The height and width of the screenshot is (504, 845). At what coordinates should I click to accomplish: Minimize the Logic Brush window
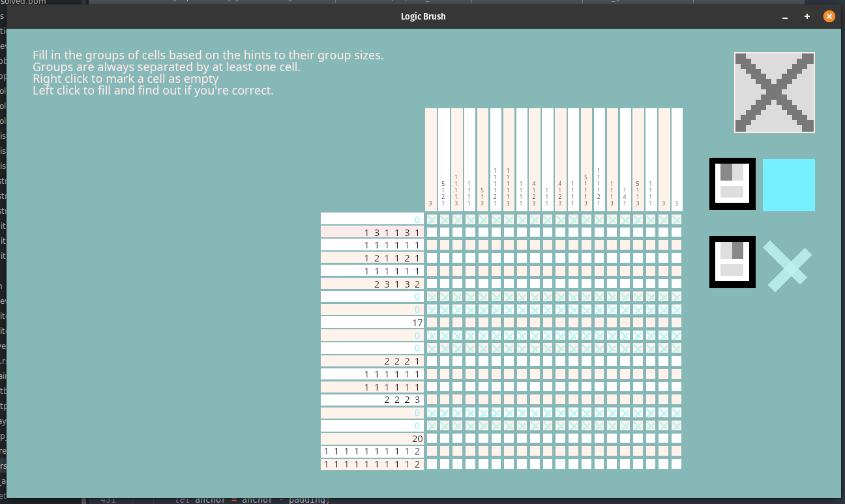(x=785, y=16)
